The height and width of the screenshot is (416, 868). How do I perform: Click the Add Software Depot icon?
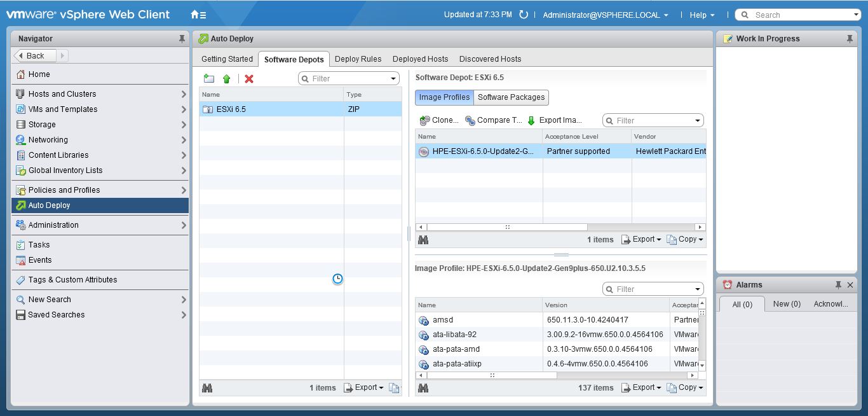click(208, 79)
